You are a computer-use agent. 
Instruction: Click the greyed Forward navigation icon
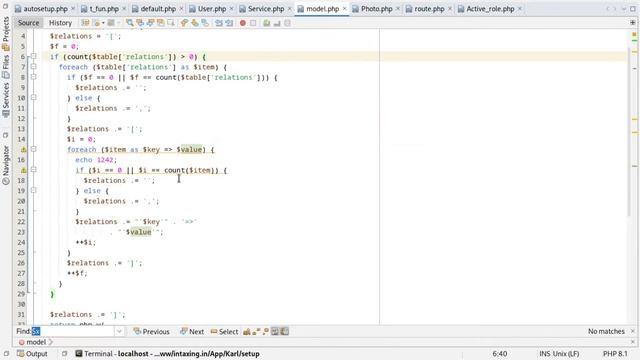111,23
